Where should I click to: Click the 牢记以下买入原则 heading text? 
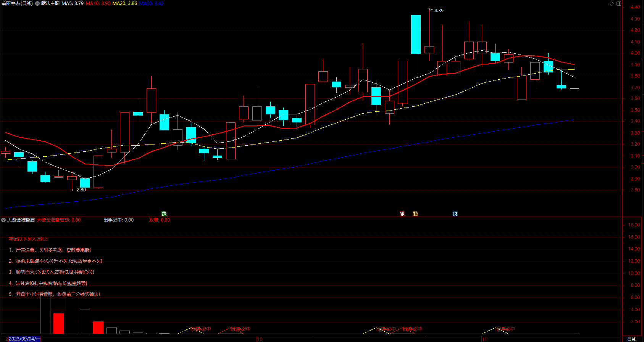(28, 239)
